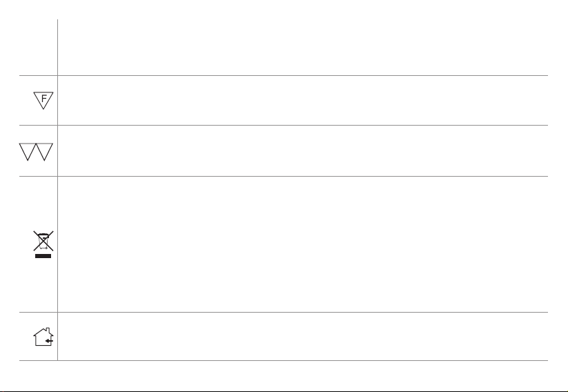Click the left triangle of the double-triangle symbol
568x392 pixels.
point(28,152)
